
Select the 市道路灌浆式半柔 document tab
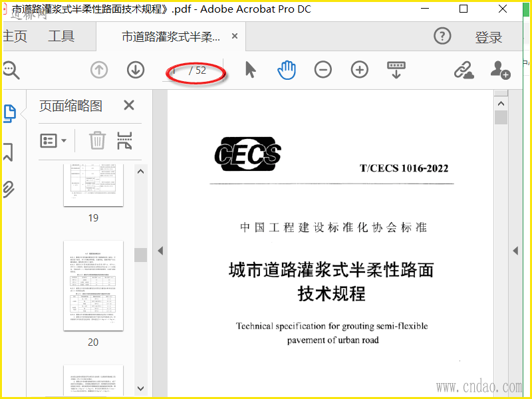click(x=171, y=37)
